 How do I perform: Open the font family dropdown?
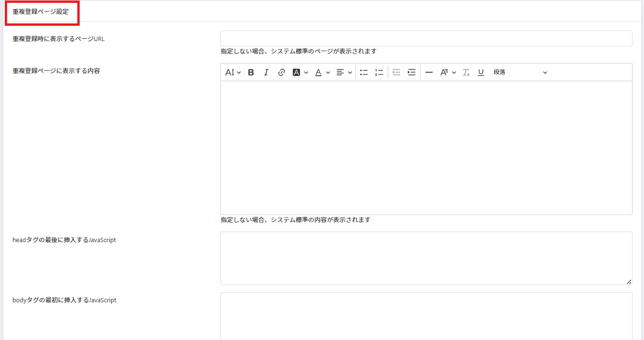click(x=448, y=73)
